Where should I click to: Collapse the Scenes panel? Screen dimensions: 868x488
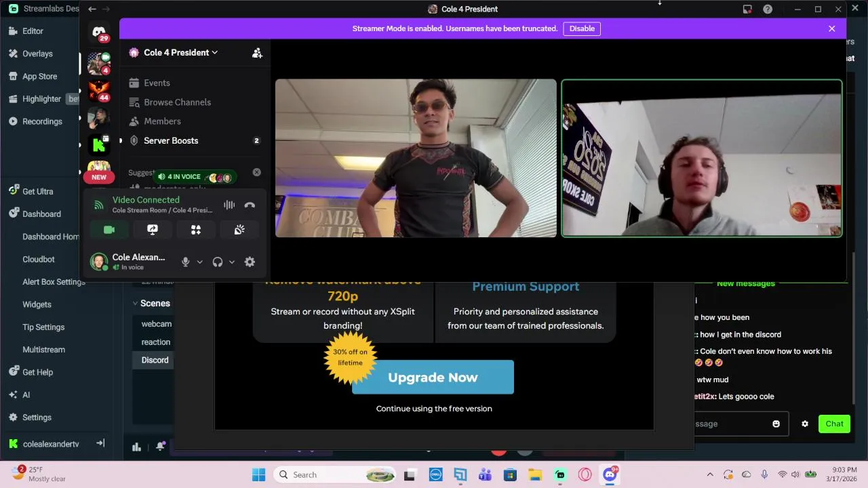coord(135,304)
